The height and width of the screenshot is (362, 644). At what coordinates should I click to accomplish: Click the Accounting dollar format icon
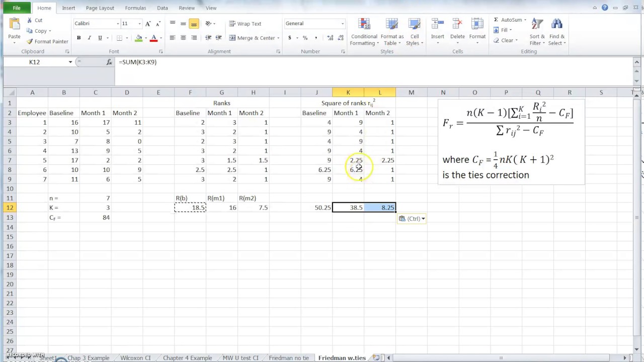point(289,38)
